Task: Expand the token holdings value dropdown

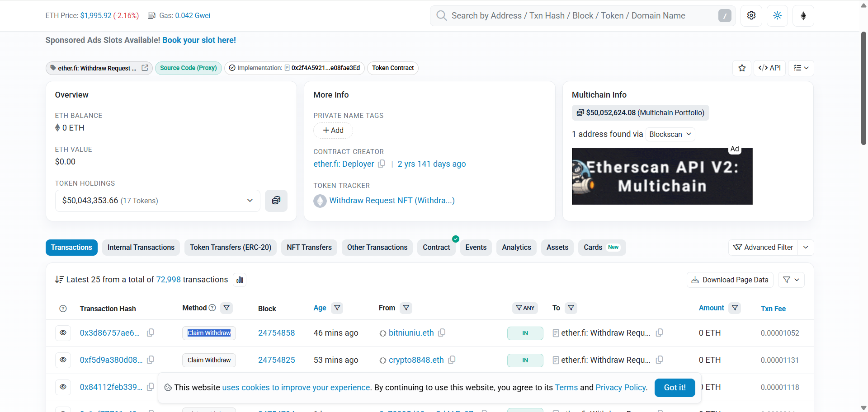Action: pos(250,201)
